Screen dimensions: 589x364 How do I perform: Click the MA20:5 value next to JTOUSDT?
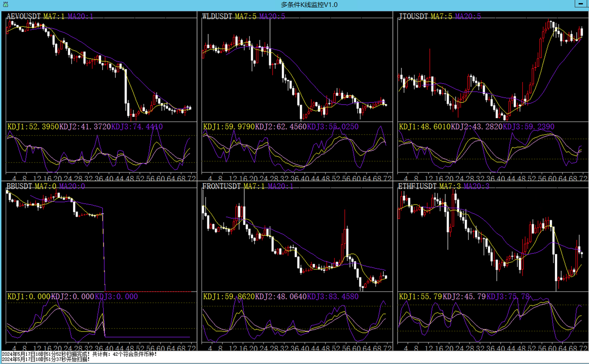468,16
